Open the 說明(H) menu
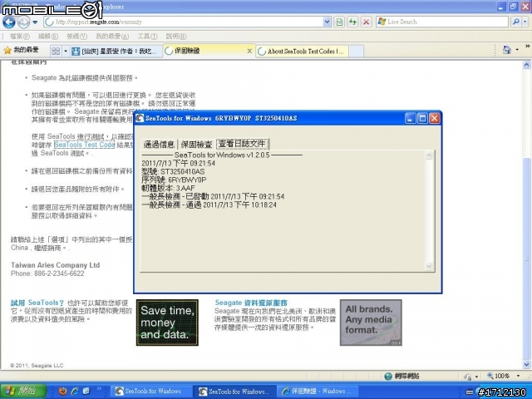The image size is (532, 399). click(176, 37)
